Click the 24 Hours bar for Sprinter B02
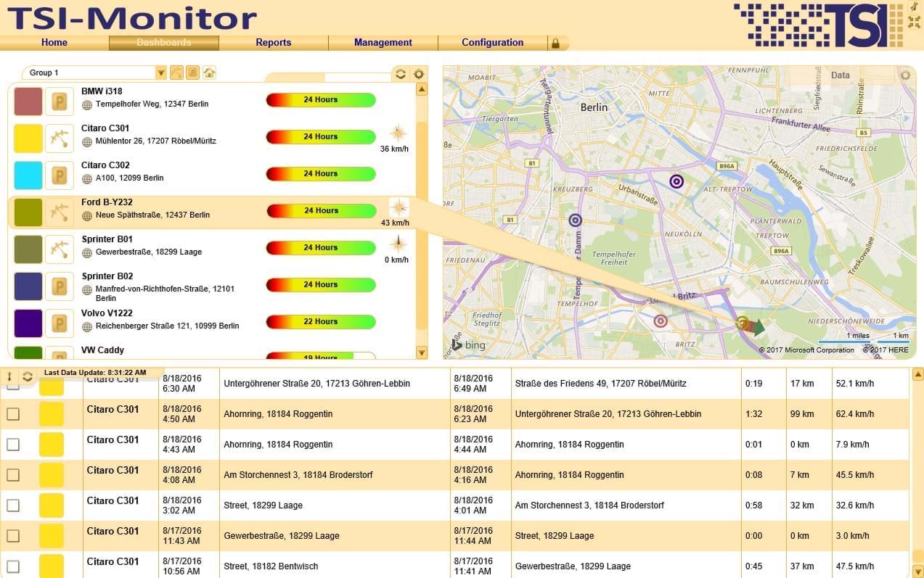The width and height of the screenshot is (924, 578). coord(321,285)
